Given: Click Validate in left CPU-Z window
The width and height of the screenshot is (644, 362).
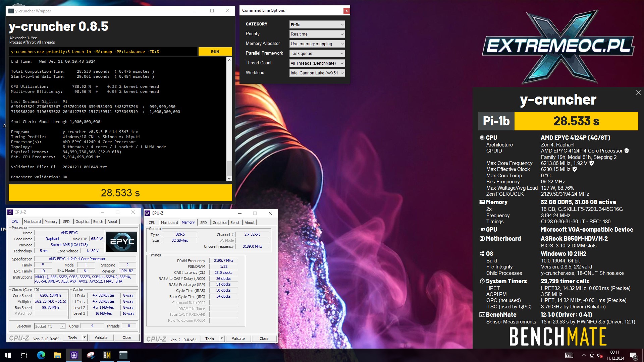Looking at the screenshot, I should coord(101,338).
